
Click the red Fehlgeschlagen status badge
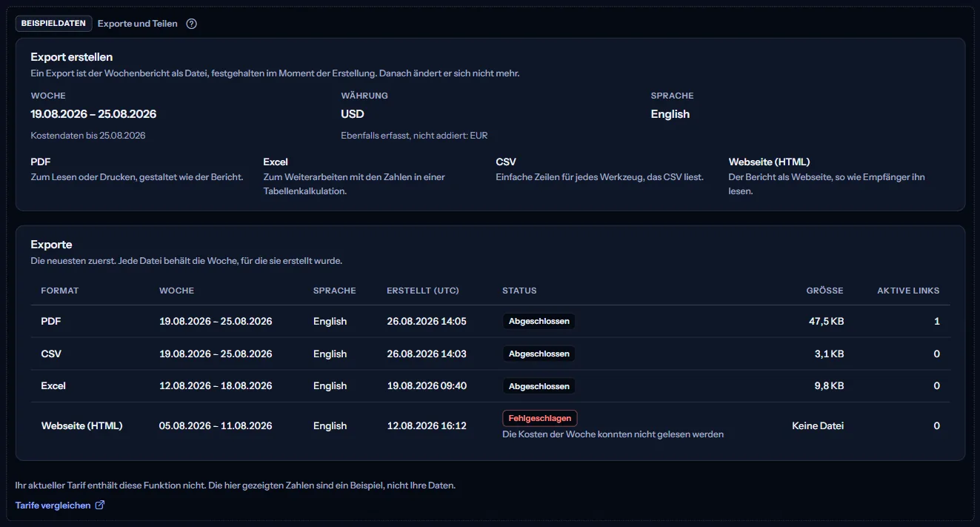540,418
